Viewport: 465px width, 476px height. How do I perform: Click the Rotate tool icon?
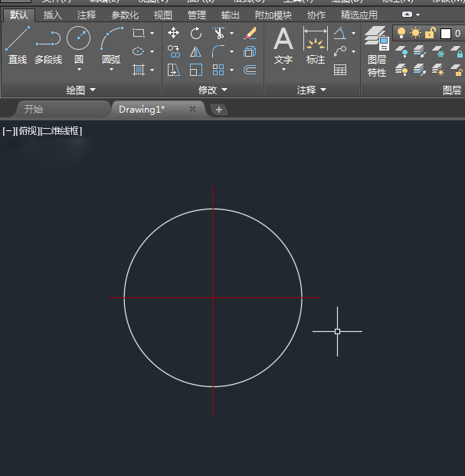click(x=196, y=33)
